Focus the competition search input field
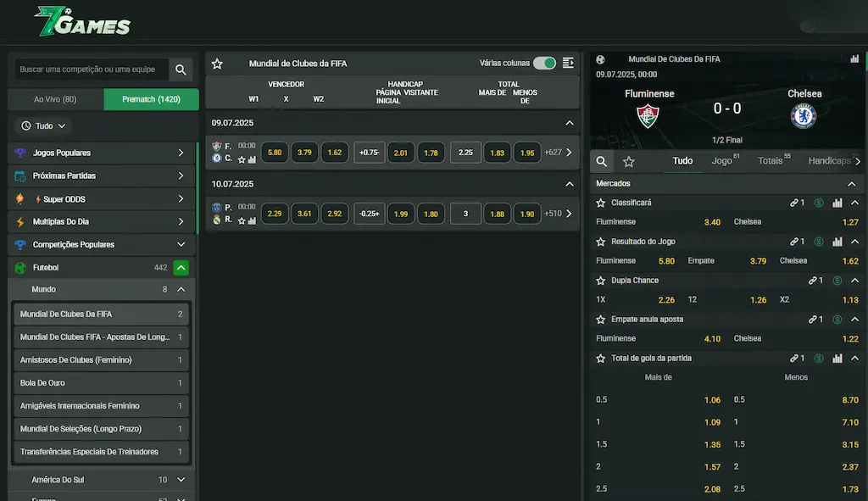The height and width of the screenshot is (501, 868). tap(92, 70)
